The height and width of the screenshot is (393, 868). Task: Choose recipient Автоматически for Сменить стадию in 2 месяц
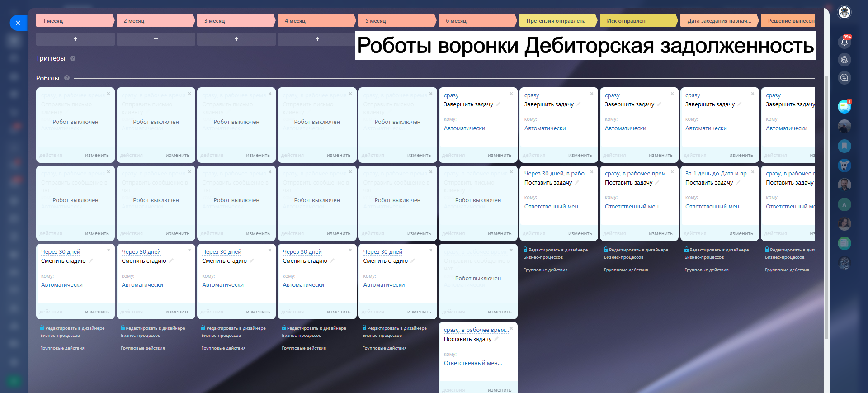coord(142,285)
